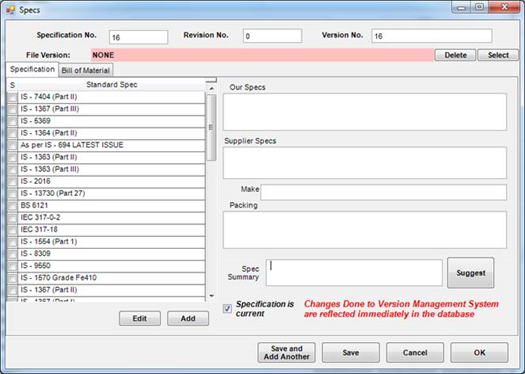Click the Specs window title icon

[x=10, y=10]
